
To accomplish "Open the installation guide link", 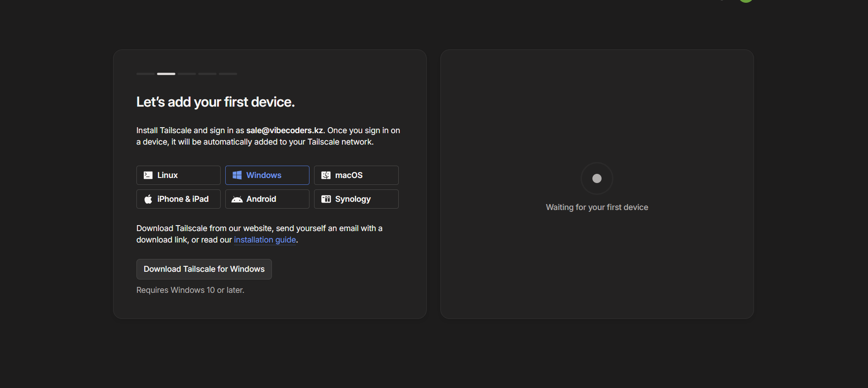I will pos(265,240).
